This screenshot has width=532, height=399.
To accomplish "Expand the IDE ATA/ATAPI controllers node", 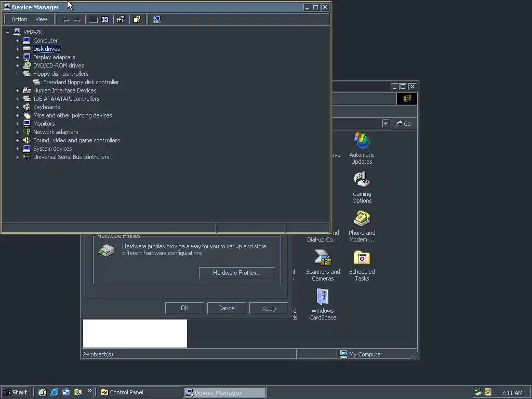I will tap(17, 99).
